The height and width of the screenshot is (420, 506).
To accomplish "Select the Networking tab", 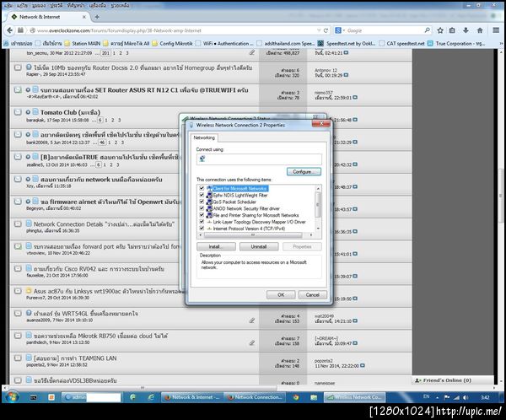I will click(x=204, y=137).
